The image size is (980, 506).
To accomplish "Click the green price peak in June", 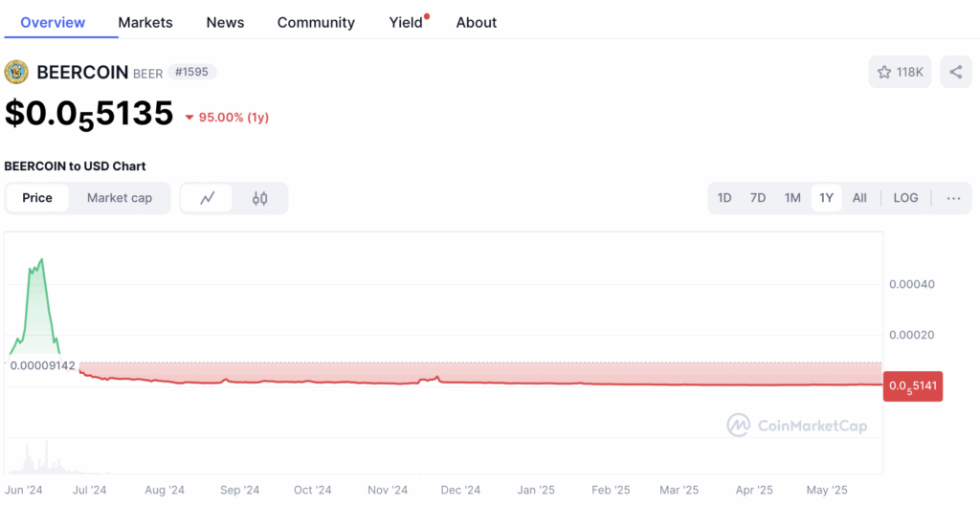I will (x=41, y=258).
